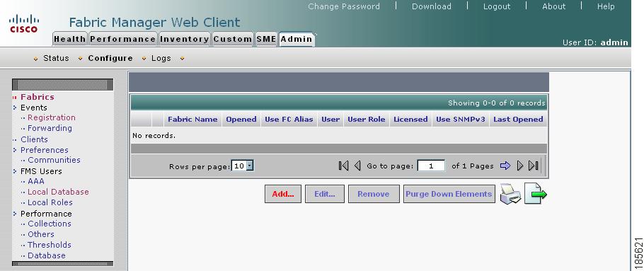Screen dimensions: 644x271
Task: Sort by Opened column header
Action: point(241,120)
